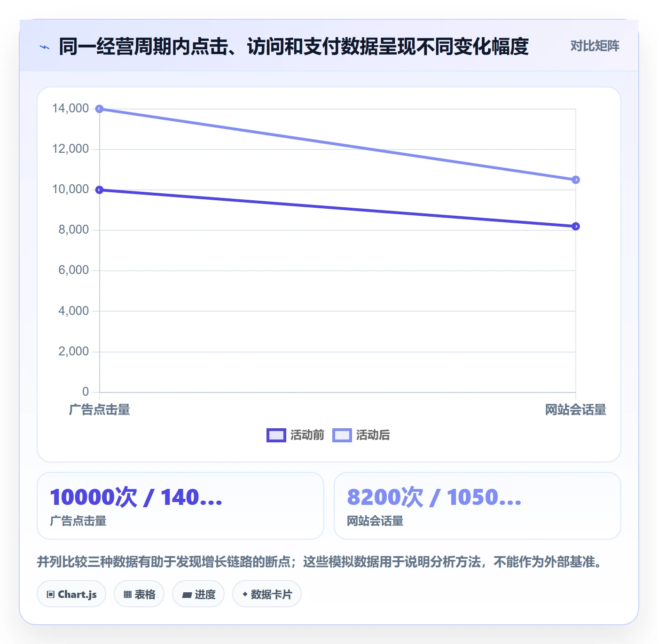Click the 8,000 y-axis label
Screen dimensions: 658x644
[x=74, y=230]
